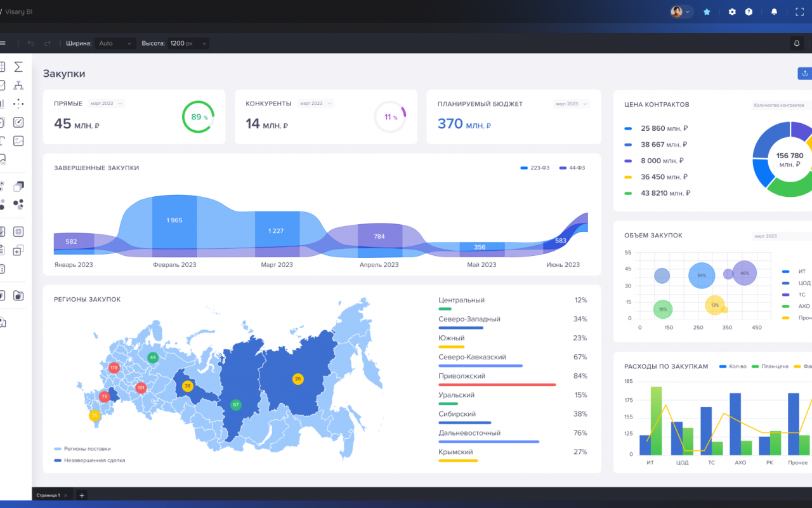Toggle the 44-ФЗ legend series
Screen dimensions: 812x508
pyautogui.click(x=572, y=168)
